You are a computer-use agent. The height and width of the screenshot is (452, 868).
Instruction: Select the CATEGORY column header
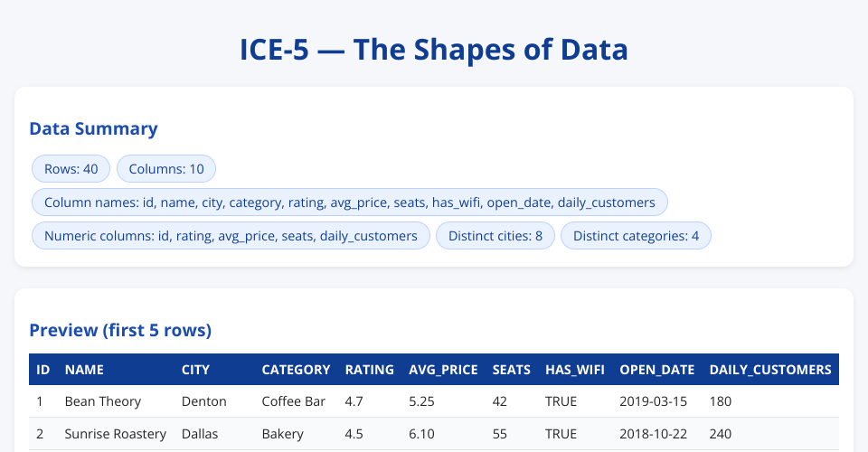[x=296, y=370]
